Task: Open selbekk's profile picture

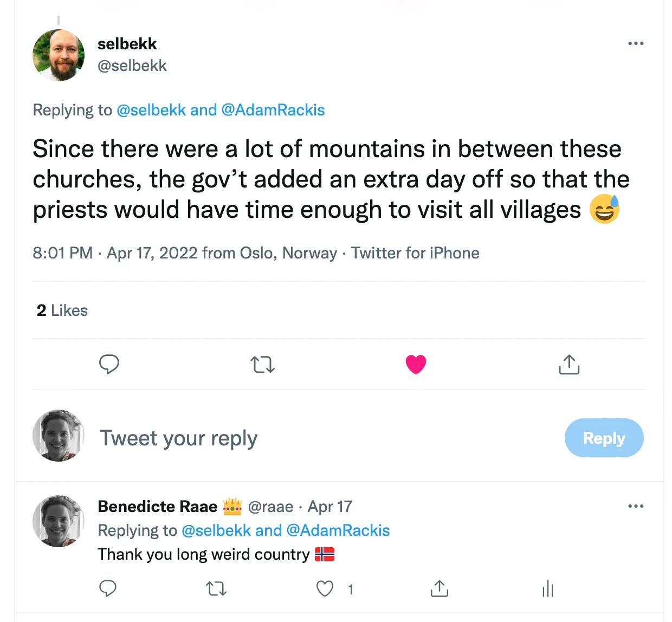Action: (59, 55)
